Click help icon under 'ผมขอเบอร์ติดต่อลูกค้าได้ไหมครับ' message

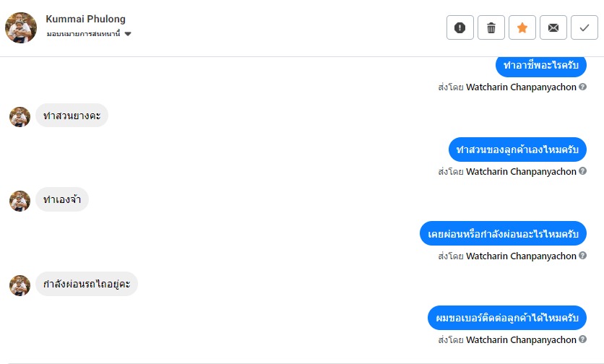[582, 339]
